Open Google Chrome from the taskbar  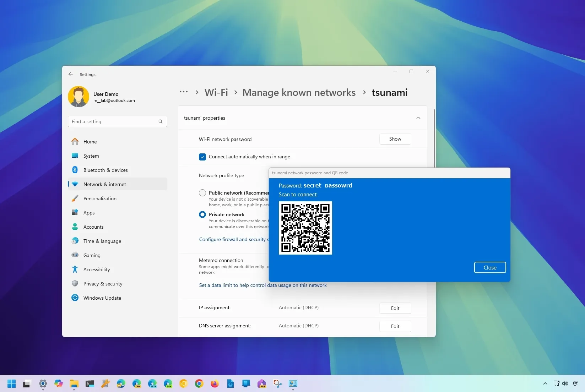(x=199, y=383)
